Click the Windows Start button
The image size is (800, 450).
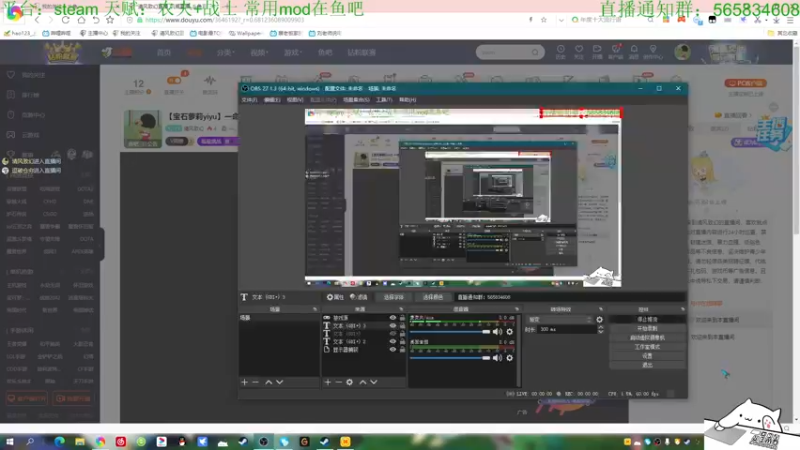(9, 441)
